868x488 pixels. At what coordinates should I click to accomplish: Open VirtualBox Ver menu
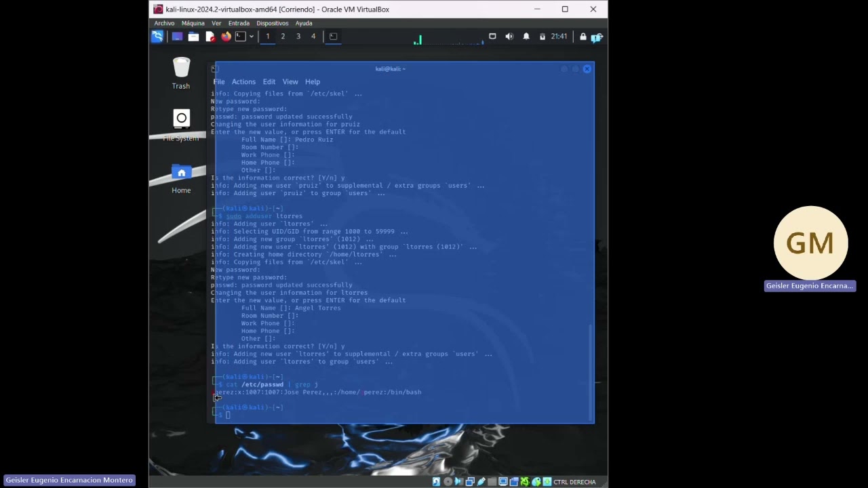216,23
